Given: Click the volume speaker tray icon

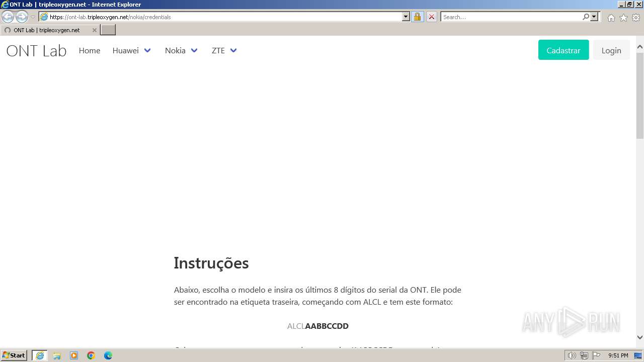Looking at the screenshot, I should coord(572,355).
